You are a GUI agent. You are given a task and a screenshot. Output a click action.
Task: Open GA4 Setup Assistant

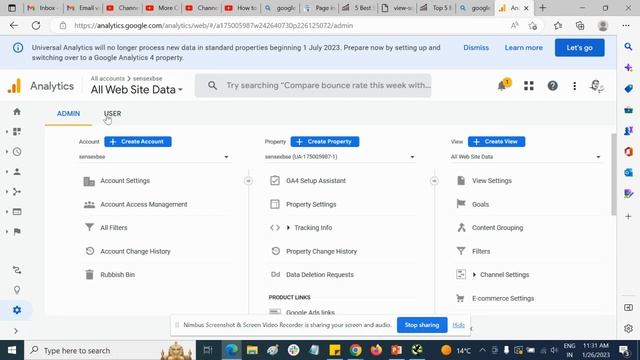click(316, 180)
